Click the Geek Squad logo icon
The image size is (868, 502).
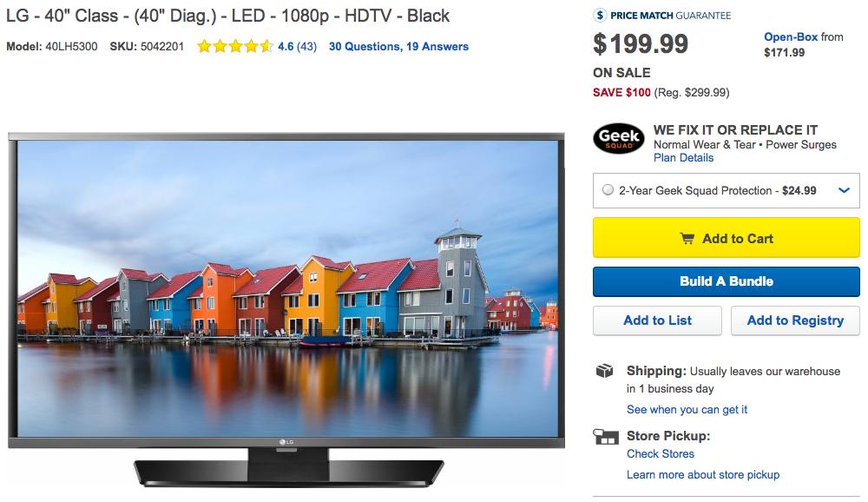coord(618,138)
